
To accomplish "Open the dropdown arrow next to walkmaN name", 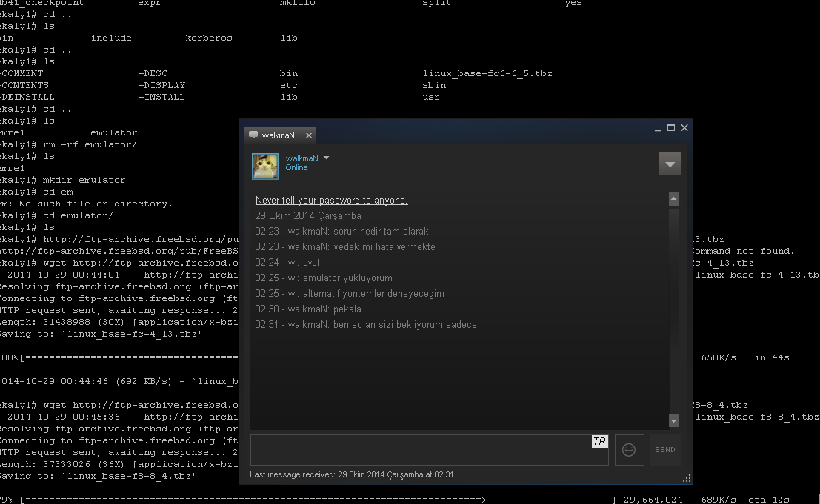I will tap(327, 158).
